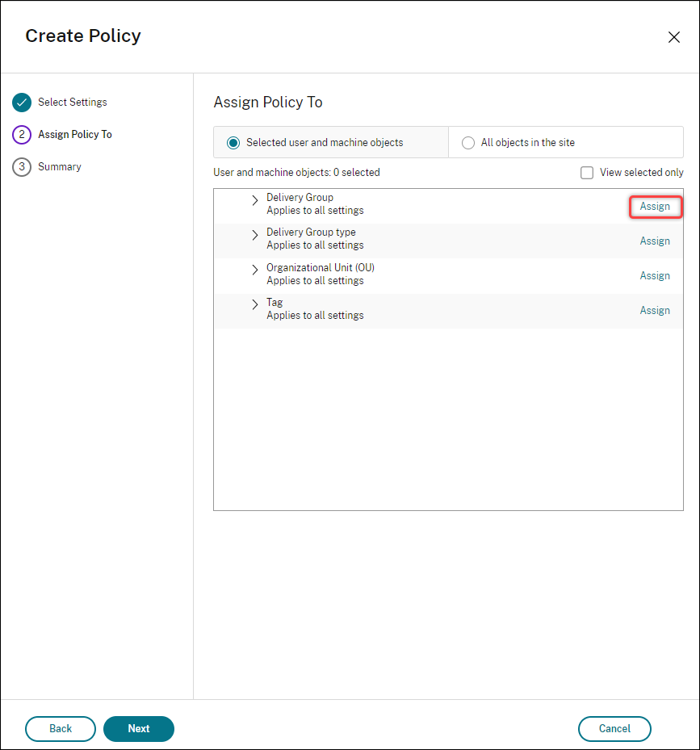The height and width of the screenshot is (750, 700).
Task: Select the Assign Policy To step label
Action: (75, 135)
